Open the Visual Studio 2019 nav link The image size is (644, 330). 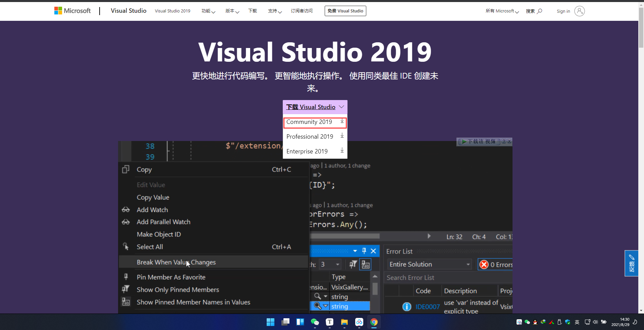pyautogui.click(x=172, y=11)
